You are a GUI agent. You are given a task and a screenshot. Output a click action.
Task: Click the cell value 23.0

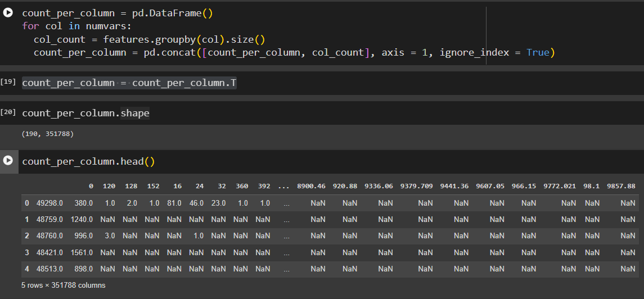pyautogui.click(x=218, y=203)
